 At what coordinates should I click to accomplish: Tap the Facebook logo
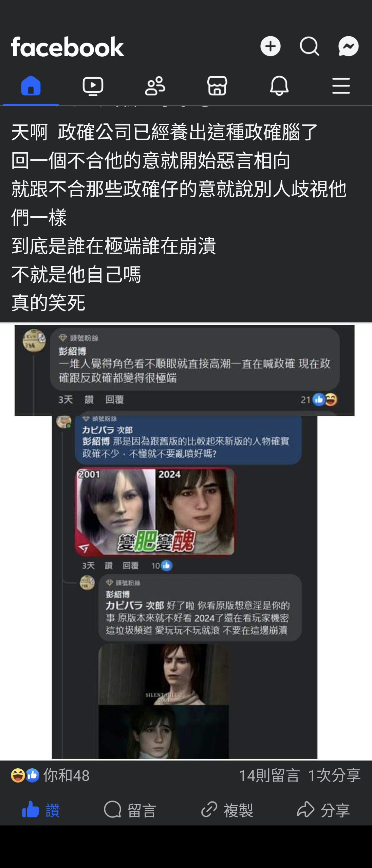[68, 47]
